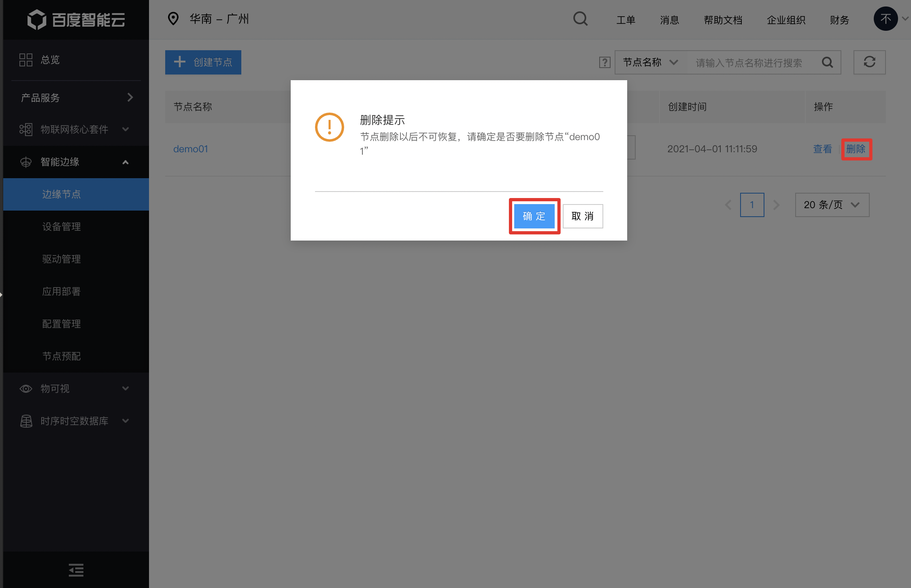Open 产品服务 product services menu

pyautogui.click(x=76, y=98)
